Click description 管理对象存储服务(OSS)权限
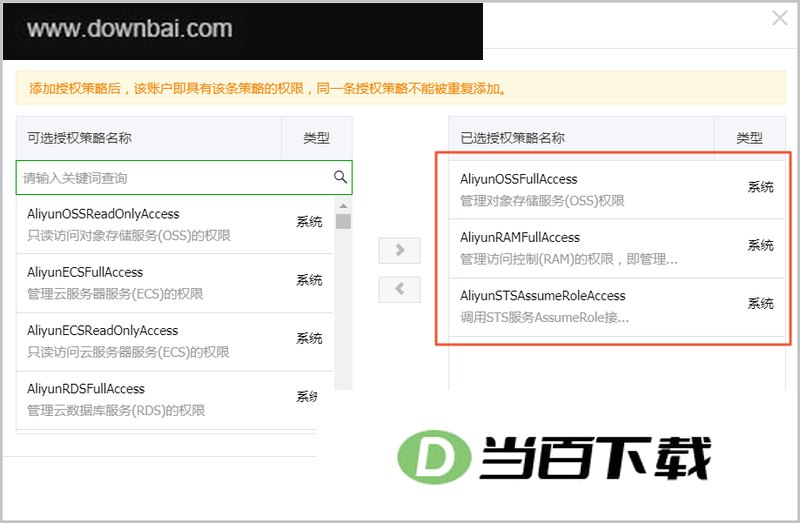800x523 pixels. (x=542, y=201)
